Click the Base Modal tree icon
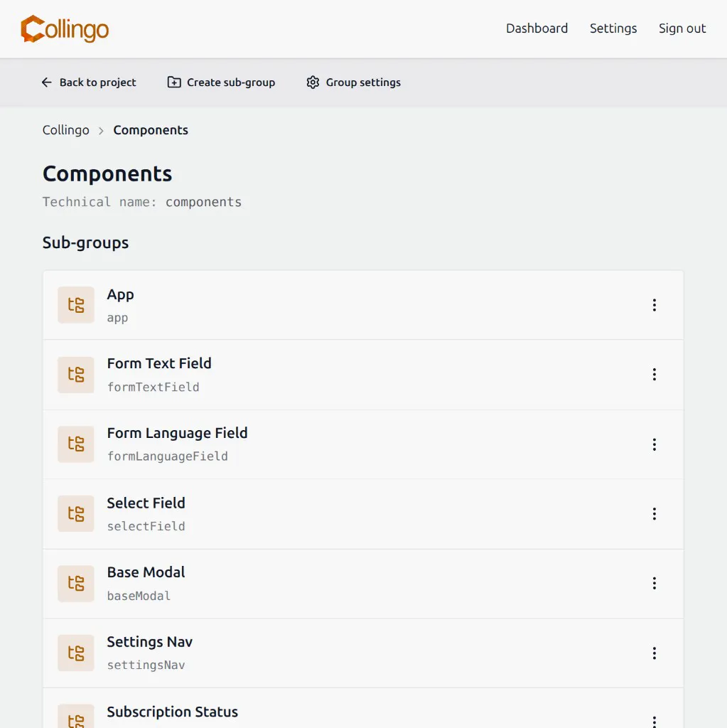The image size is (727, 728). click(x=76, y=583)
